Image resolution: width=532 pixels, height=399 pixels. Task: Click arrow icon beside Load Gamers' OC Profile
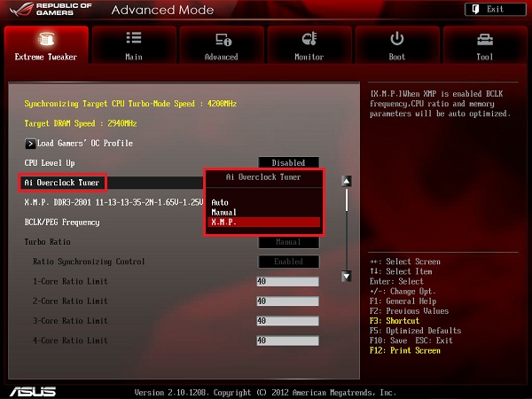[30, 143]
